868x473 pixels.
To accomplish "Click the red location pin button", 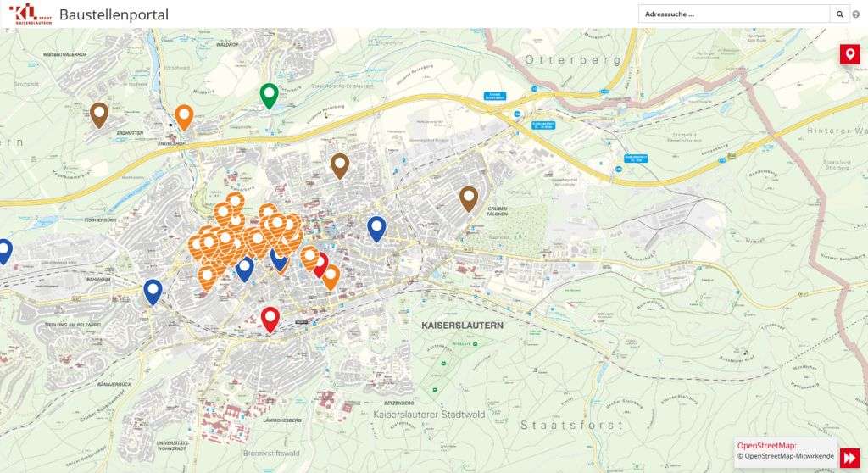I will click(x=849, y=54).
